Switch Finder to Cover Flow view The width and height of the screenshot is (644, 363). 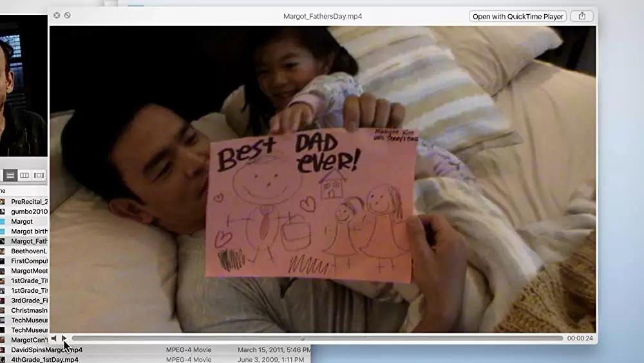(x=39, y=175)
